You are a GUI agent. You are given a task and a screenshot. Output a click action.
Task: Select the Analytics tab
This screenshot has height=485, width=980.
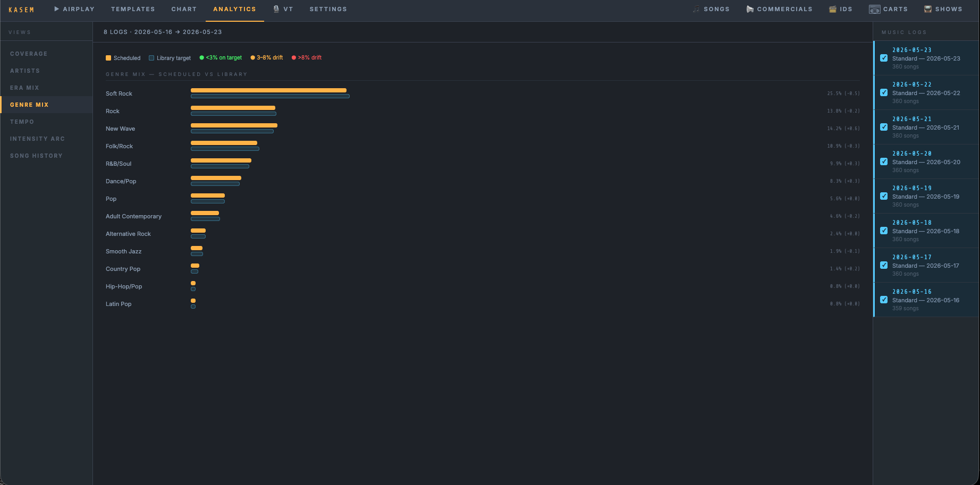234,9
